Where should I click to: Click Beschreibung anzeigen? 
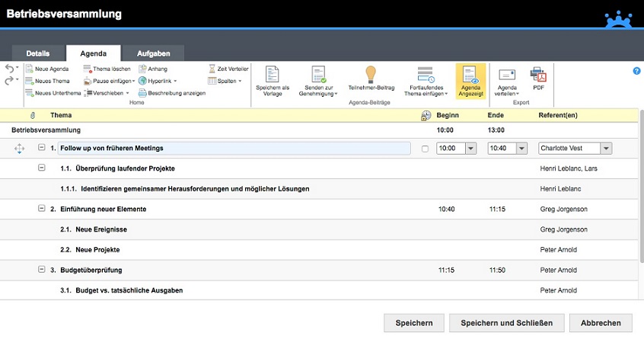172,93
